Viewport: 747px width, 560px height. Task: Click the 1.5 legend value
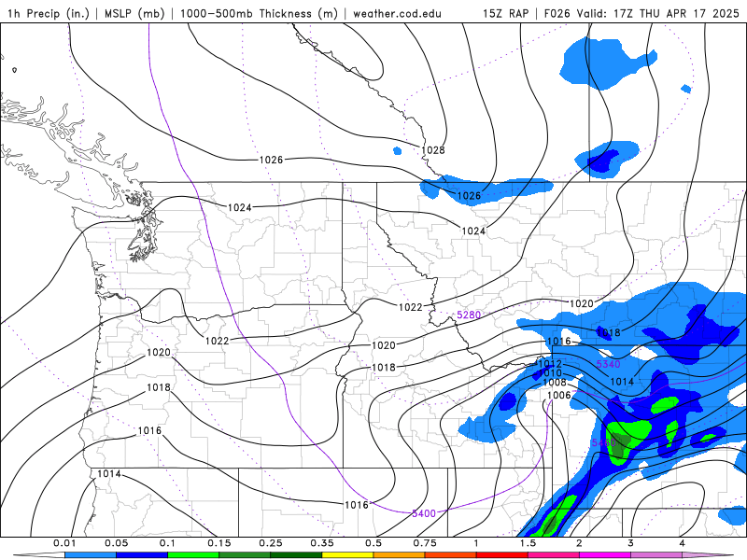(x=528, y=543)
